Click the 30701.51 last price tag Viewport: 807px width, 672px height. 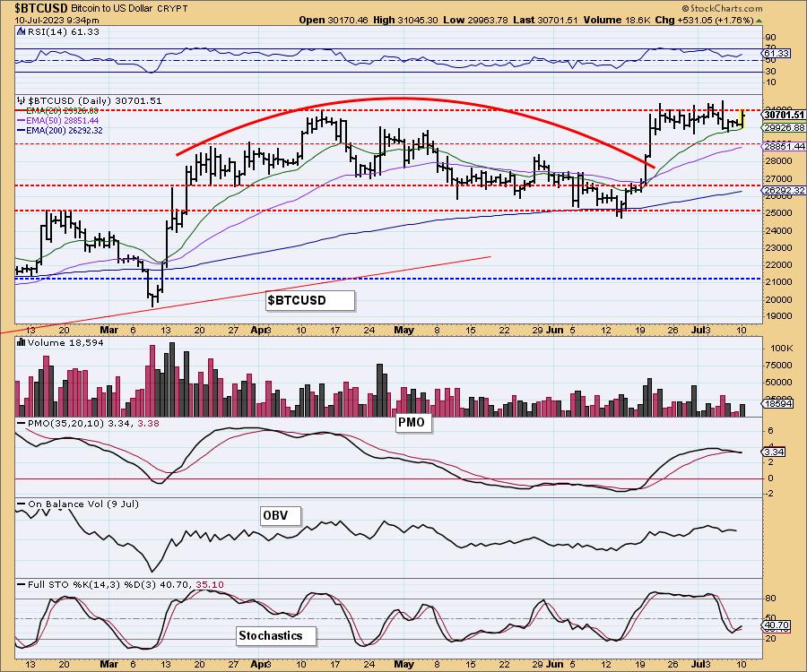pyautogui.click(x=784, y=115)
